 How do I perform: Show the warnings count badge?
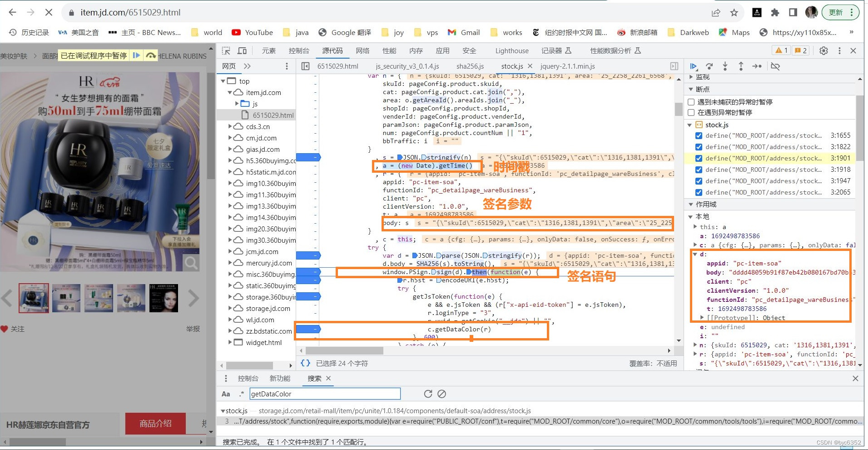click(x=782, y=50)
